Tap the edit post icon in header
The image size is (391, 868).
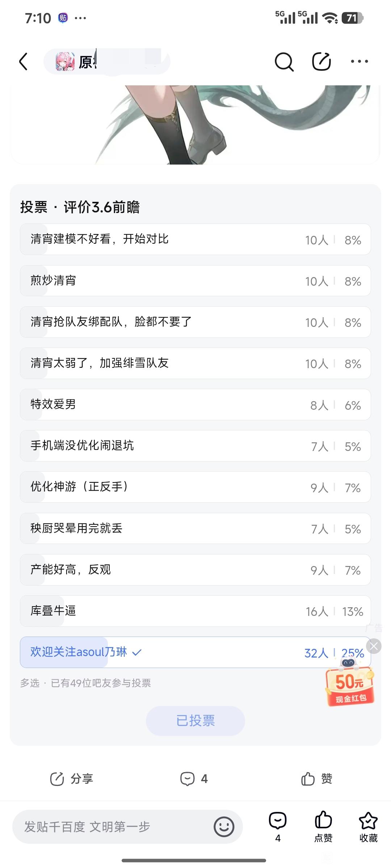(x=321, y=61)
